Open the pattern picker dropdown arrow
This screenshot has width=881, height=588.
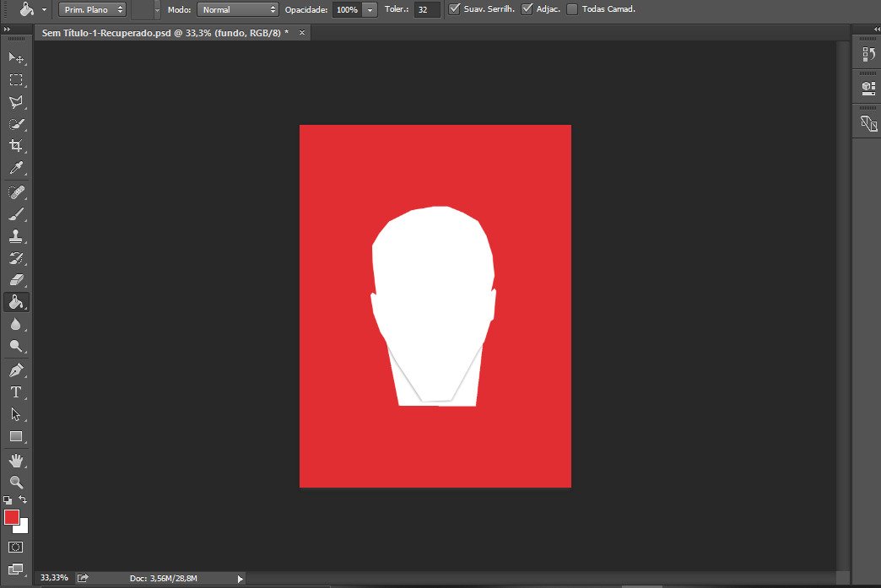157,9
